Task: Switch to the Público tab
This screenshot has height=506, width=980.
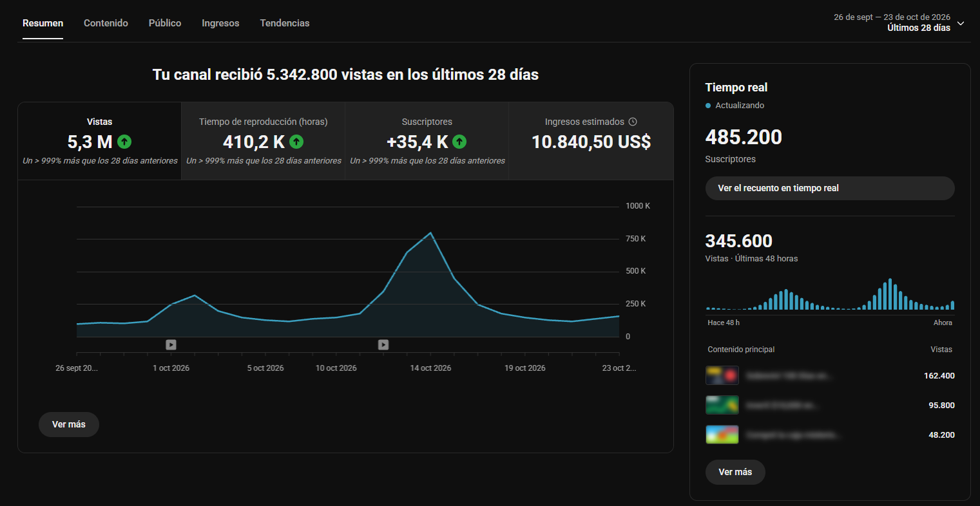Action: click(x=165, y=23)
